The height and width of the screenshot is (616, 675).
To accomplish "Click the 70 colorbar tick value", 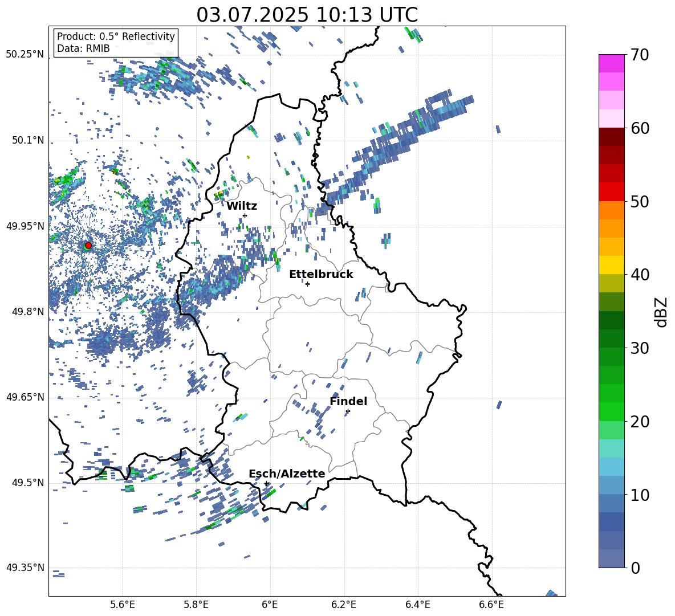I will pyautogui.click(x=640, y=55).
